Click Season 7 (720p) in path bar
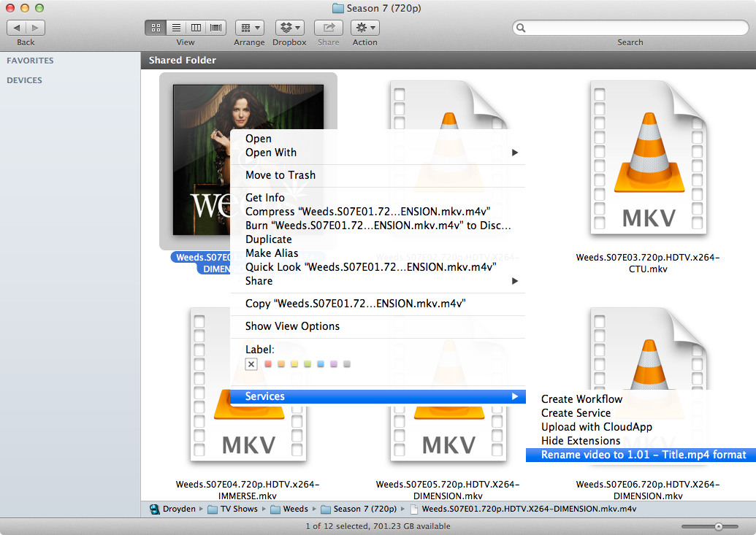The width and height of the screenshot is (756, 535). pyautogui.click(x=359, y=509)
